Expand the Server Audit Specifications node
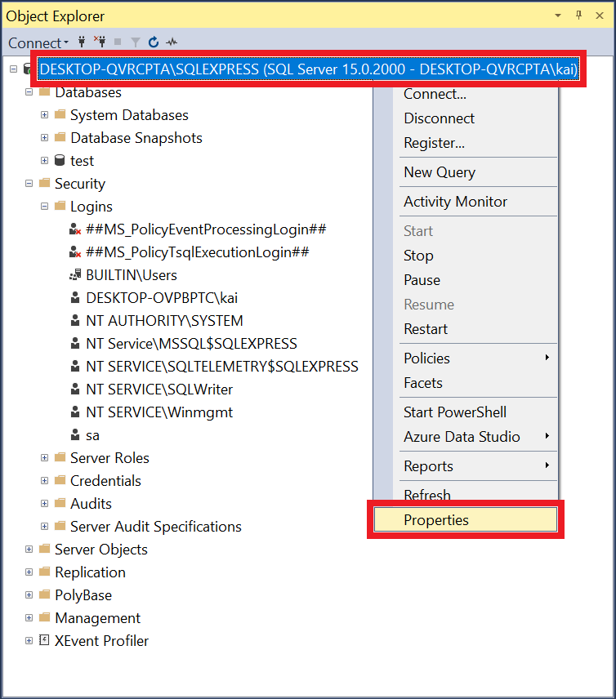 [x=45, y=527]
